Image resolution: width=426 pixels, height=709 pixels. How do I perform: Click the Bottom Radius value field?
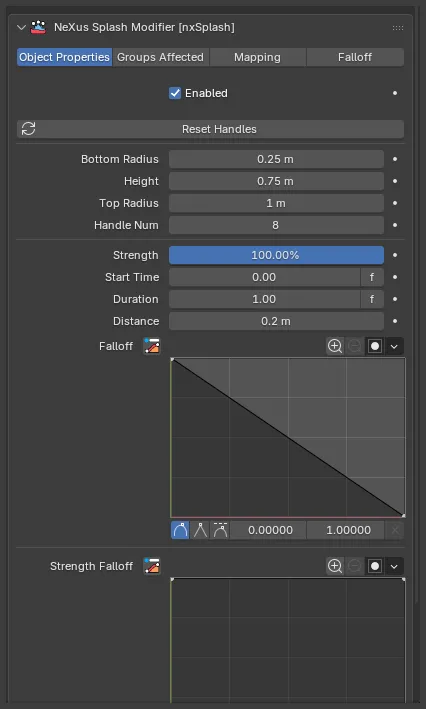(276, 159)
